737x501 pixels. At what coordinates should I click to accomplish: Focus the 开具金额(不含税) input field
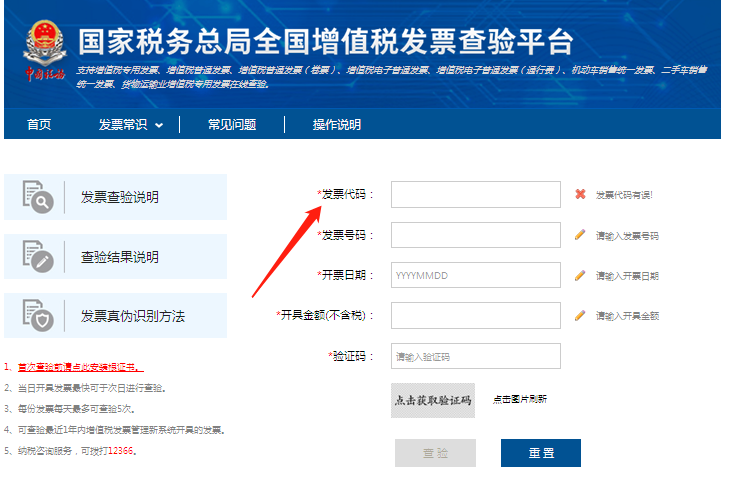tap(476, 315)
